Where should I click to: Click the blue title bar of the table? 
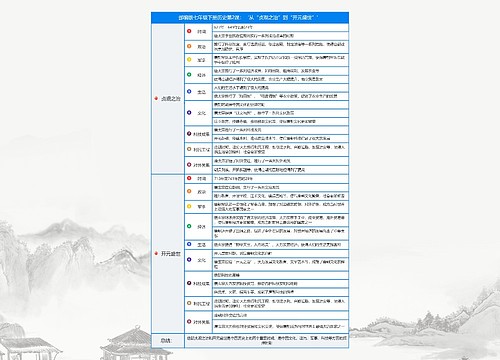250,18
